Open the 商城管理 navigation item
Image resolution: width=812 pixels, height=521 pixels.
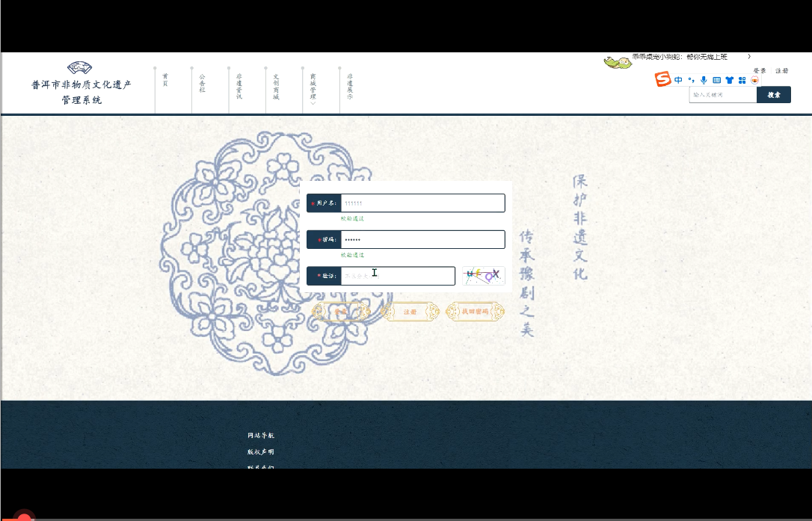pyautogui.click(x=313, y=86)
